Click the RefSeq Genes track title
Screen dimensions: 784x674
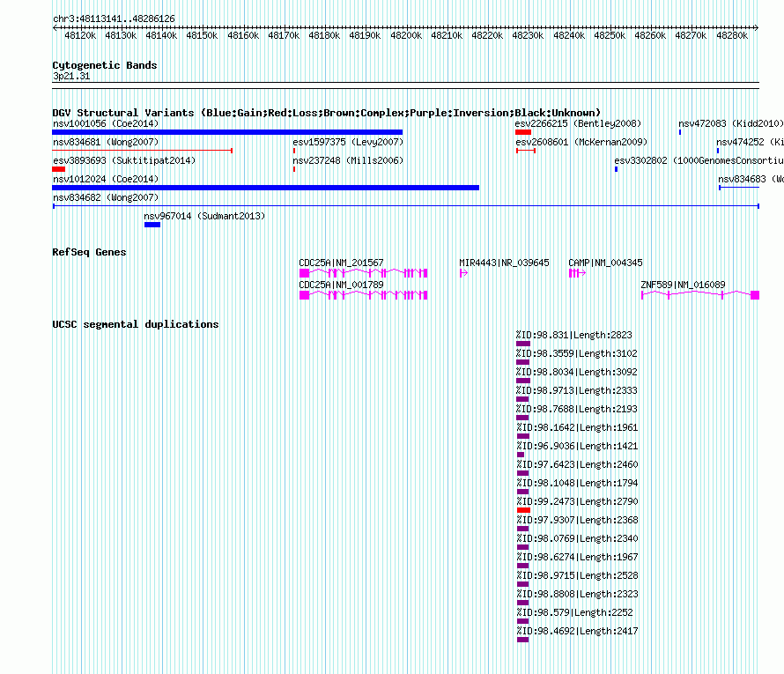click(x=89, y=252)
